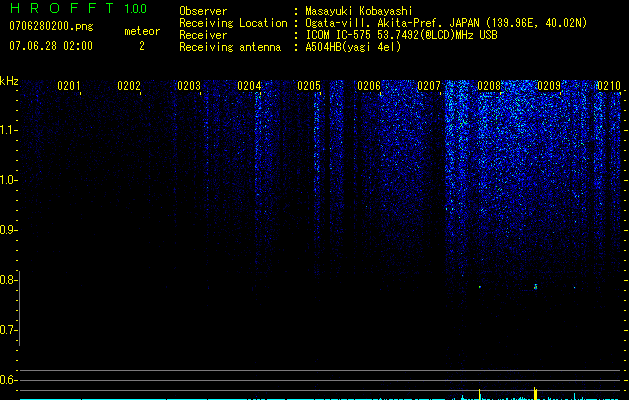
Task: Select the filename 0706280200.png
Action: 51,27
